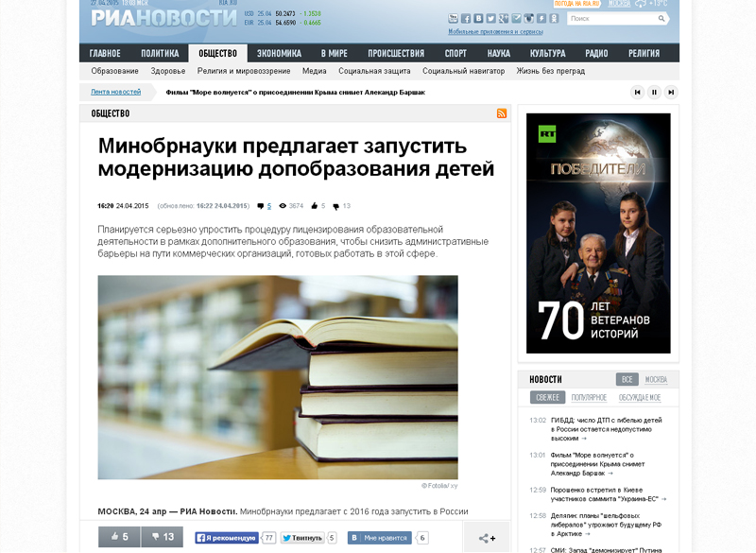Select the 'Общество' menu tab
The image size is (756, 553).
218,54
